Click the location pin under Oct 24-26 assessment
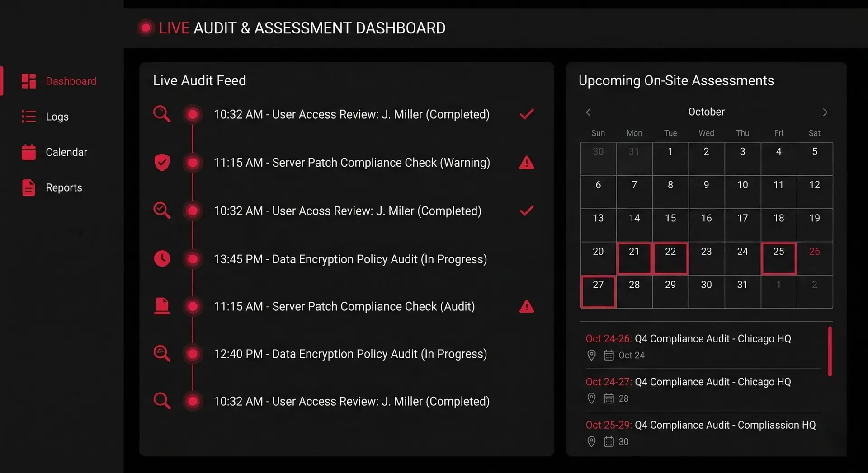Screen dimensions: 868x473 pyautogui.click(x=591, y=356)
